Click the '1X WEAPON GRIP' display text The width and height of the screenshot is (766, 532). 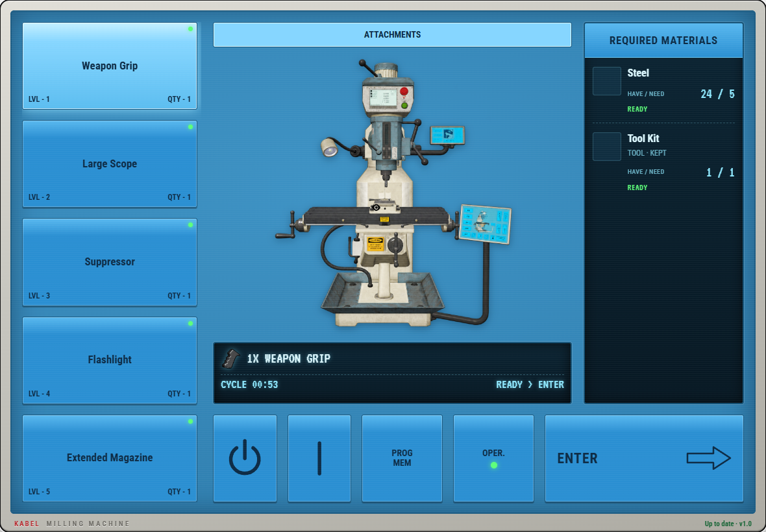point(289,359)
